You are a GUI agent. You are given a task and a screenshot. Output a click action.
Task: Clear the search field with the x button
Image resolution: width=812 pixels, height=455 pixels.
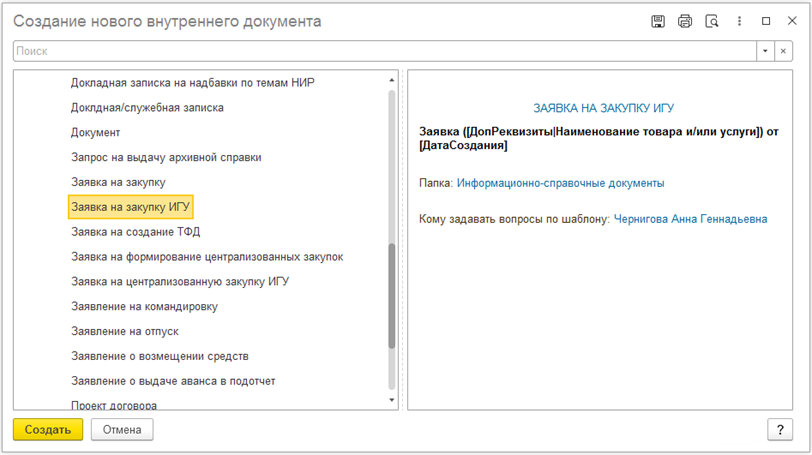coord(783,51)
